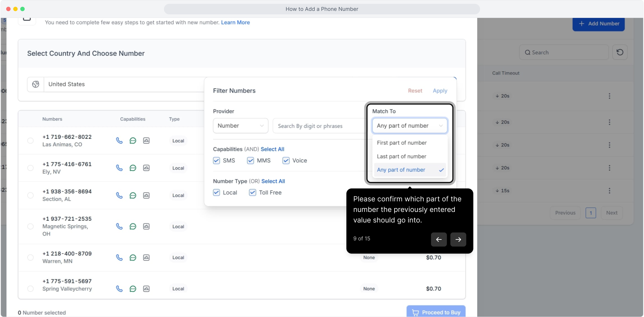Select radio button for +1 937-721-2535
The width and height of the screenshot is (644, 317).
click(30, 226)
